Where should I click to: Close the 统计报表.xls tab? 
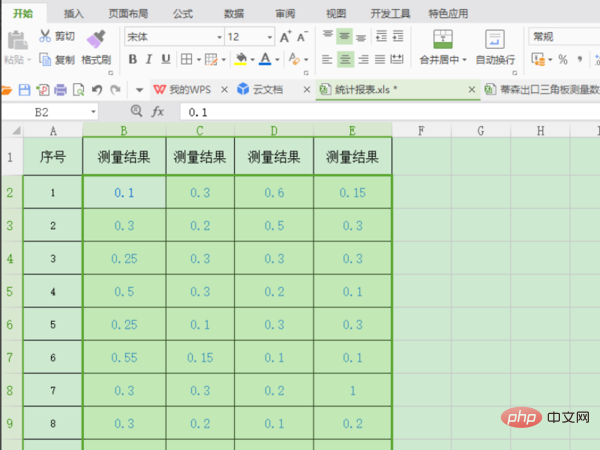point(472,90)
